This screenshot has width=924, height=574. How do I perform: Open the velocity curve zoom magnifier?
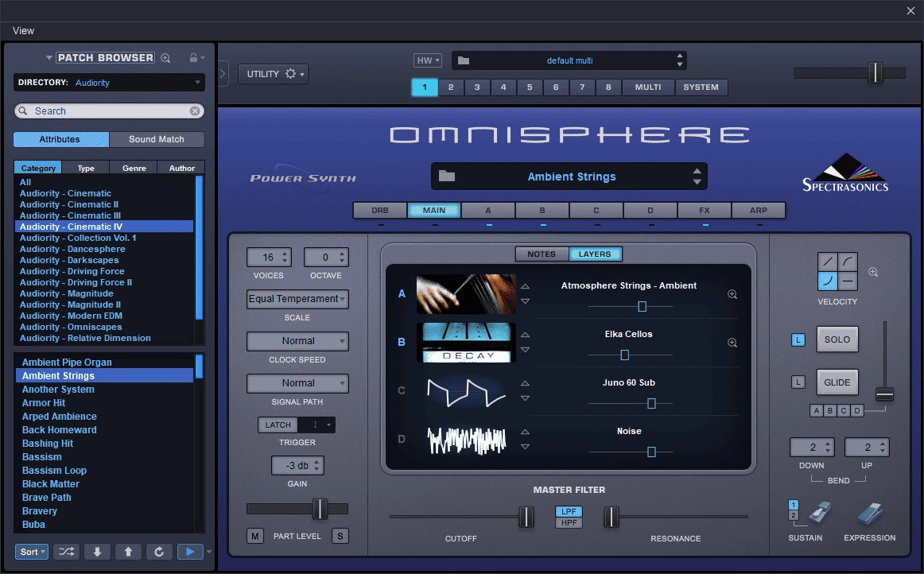click(x=873, y=272)
